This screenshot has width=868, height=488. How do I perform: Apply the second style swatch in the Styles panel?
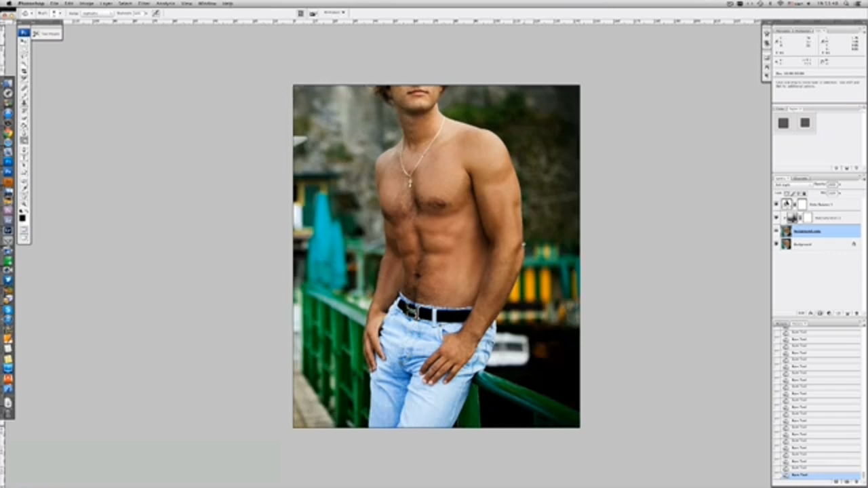click(x=805, y=123)
